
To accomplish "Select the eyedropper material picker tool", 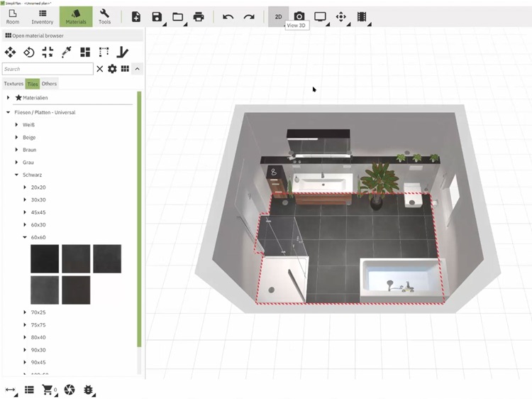I will 67,52.
